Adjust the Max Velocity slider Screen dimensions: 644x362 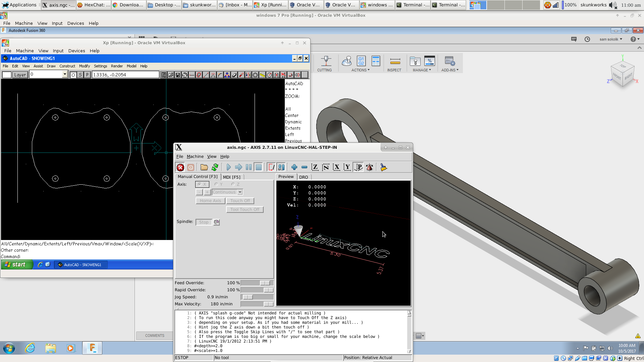point(257,304)
